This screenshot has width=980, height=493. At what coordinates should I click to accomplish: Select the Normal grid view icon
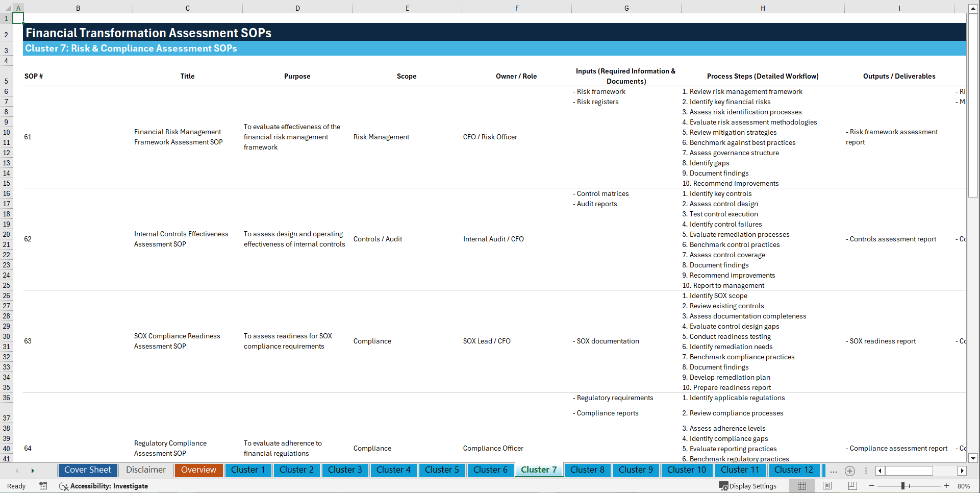[801, 486]
